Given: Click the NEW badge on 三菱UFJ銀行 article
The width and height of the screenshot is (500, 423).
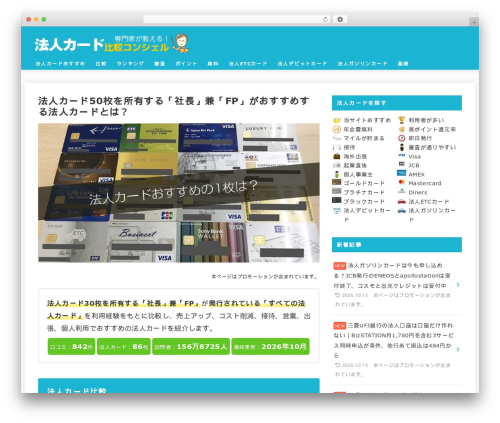Looking at the screenshot, I should tap(340, 326).
